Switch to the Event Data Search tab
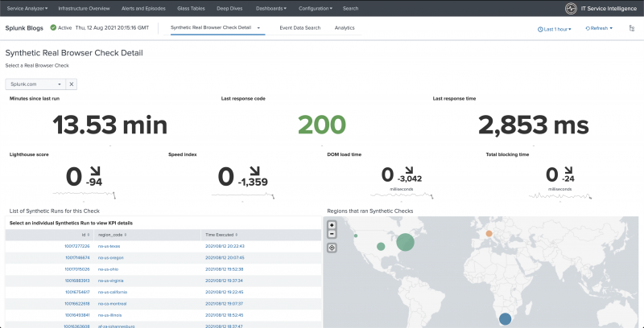 coord(300,28)
